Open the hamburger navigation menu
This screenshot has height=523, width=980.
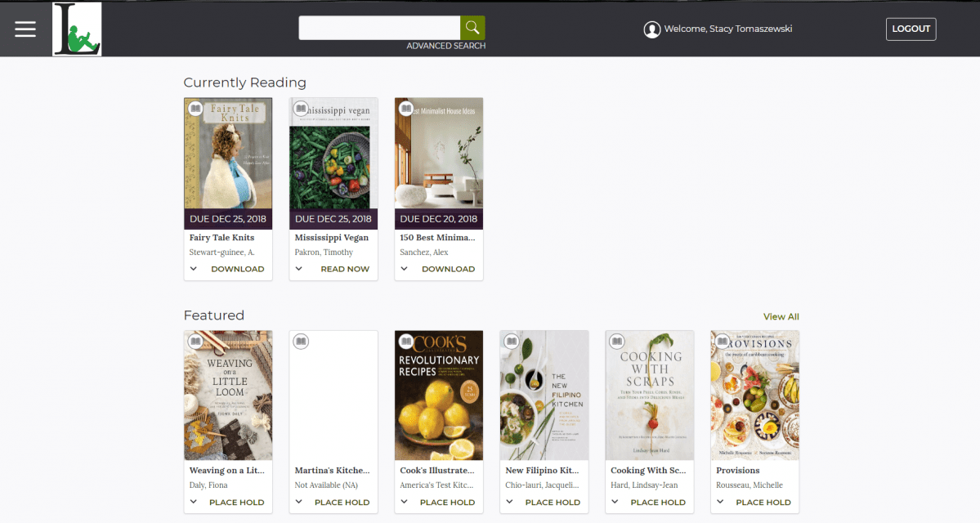pyautogui.click(x=25, y=29)
